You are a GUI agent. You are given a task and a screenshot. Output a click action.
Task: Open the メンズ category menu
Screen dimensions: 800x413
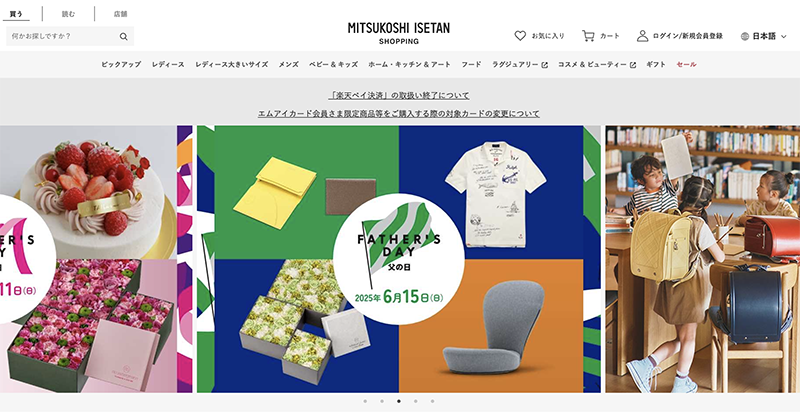point(288,64)
